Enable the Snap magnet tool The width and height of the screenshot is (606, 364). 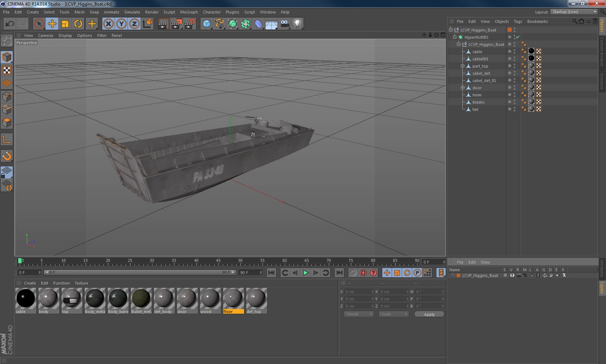7,156
